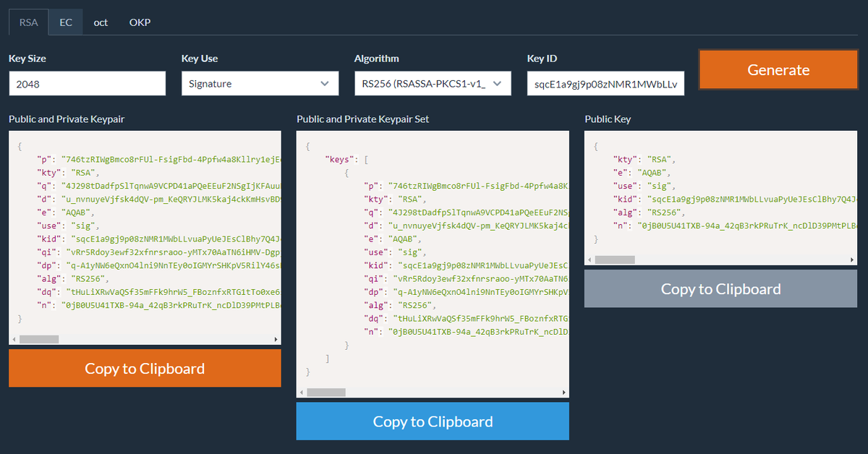The image size is (868, 454).
Task: Click the "d" line in the Keypair panel
Action: click(158, 199)
